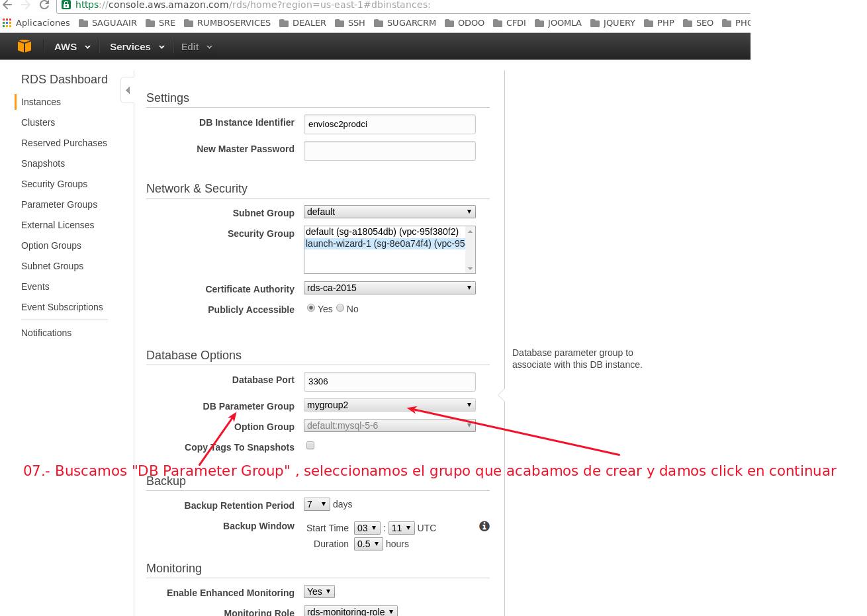Click the Backup Window info icon

tap(484, 526)
